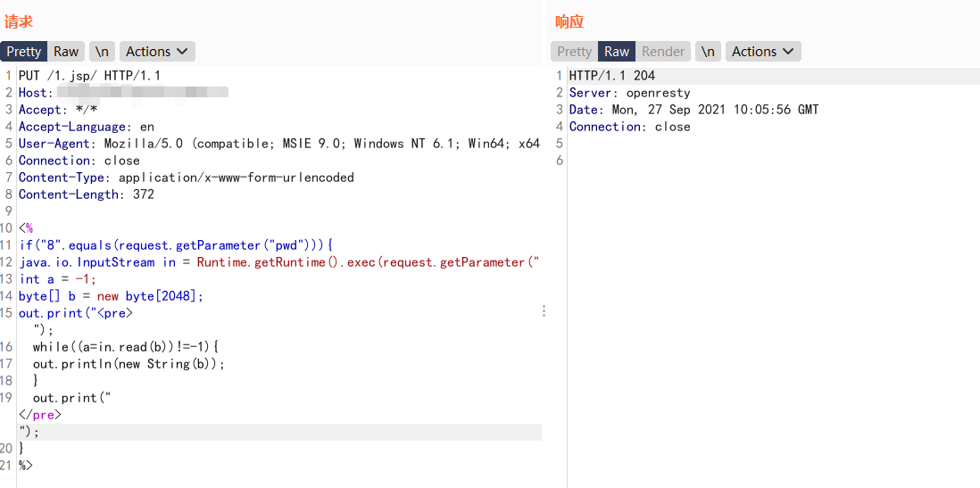Open the request Actions dropdown
Screen dimensions: 980x488
click(x=157, y=51)
